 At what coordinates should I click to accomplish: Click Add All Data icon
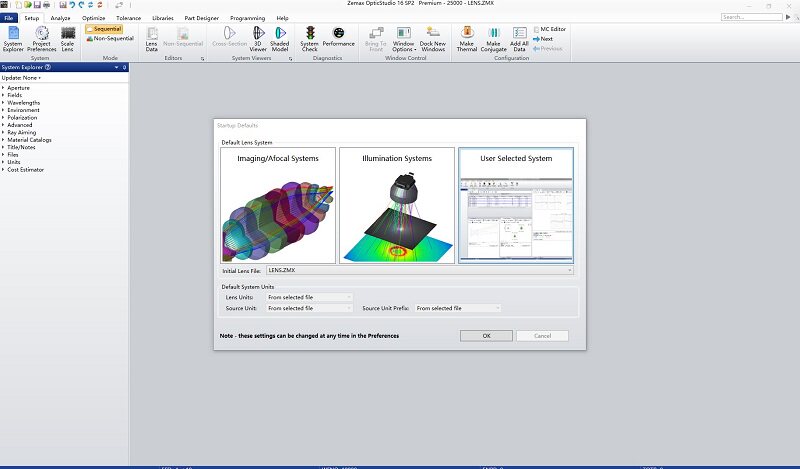(519, 39)
